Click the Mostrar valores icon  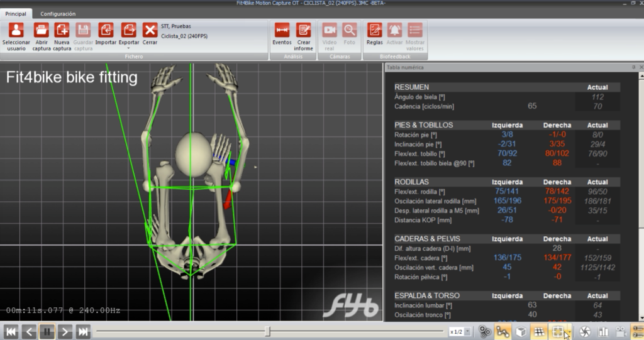415,30
